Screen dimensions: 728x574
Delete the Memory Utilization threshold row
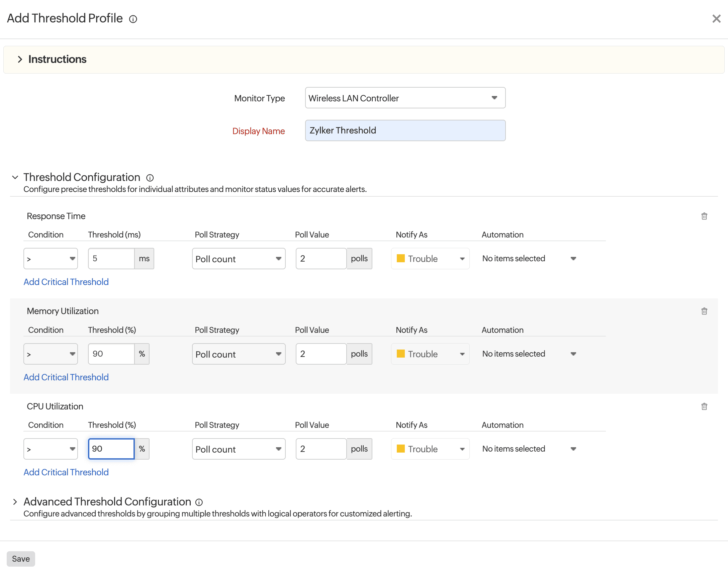[x=704, y=311]
